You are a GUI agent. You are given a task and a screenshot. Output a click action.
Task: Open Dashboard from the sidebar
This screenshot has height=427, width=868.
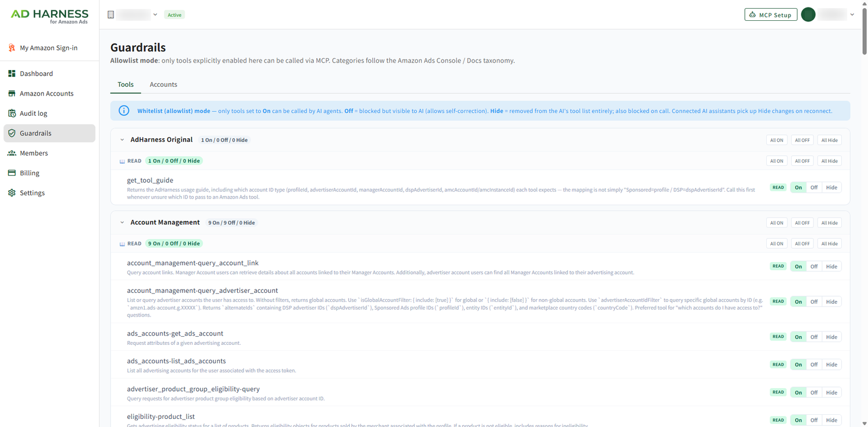point(49,73)
